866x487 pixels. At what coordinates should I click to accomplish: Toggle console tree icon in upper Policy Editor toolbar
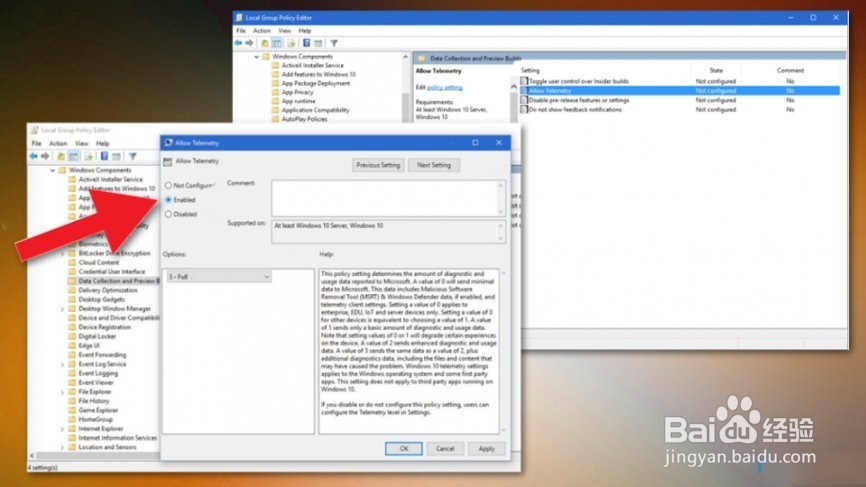[x=277, y=43]
